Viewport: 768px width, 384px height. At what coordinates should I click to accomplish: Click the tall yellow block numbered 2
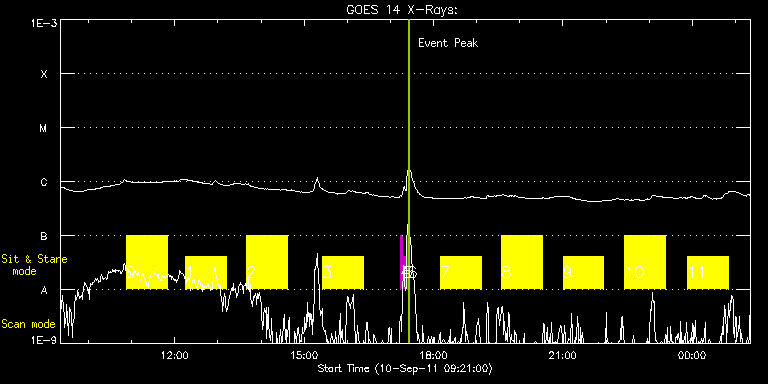tap(266, 262)
